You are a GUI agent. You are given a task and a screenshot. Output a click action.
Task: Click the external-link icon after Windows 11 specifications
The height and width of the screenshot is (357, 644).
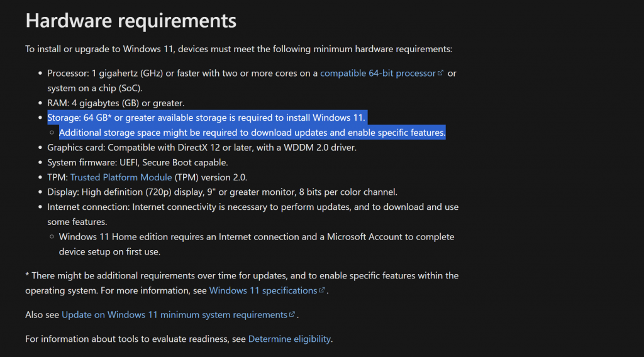322,290
